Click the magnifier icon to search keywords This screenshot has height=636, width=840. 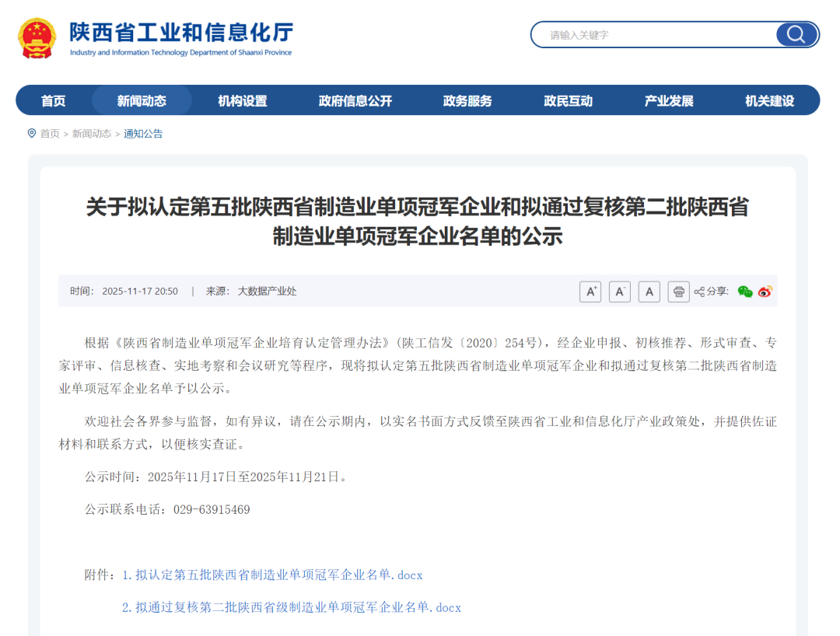pyautogui.click(x=794, y=35)
